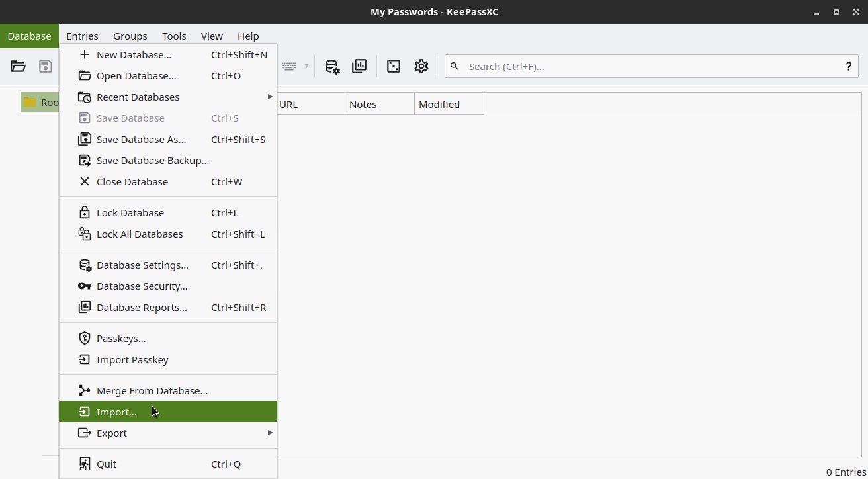Click the Save Database toolbar icon

tap(45, 66)
